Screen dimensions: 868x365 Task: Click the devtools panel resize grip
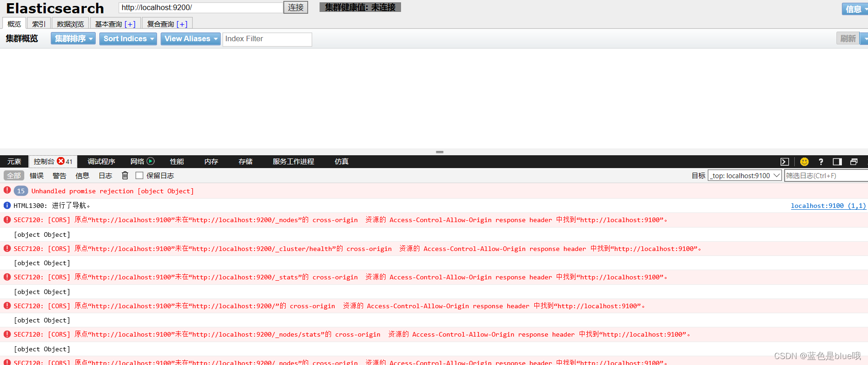(x=439, y=152)
